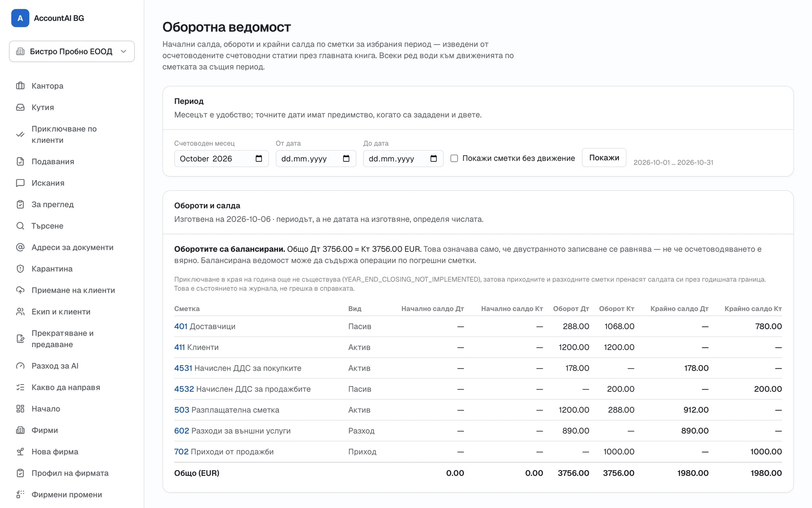The image size is (812, 508).
Task: Click the Нова фирма sprout icon
Action: 20,452
